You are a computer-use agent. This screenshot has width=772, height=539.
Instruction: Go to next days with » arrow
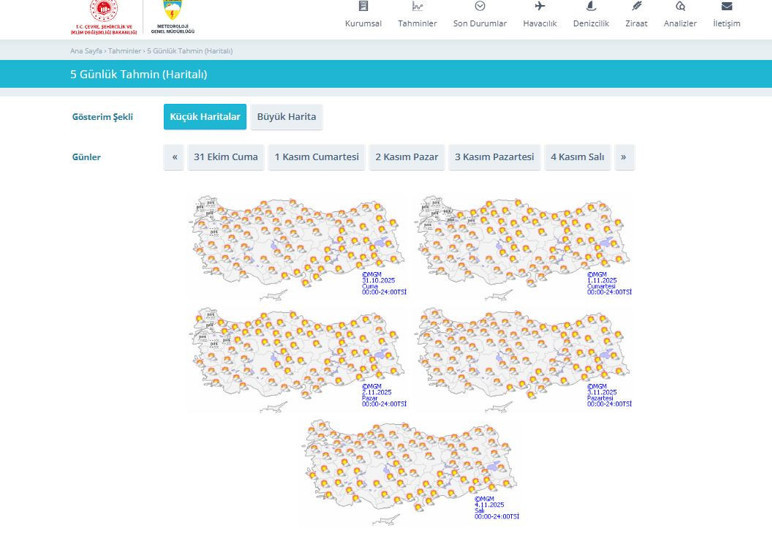624,157
